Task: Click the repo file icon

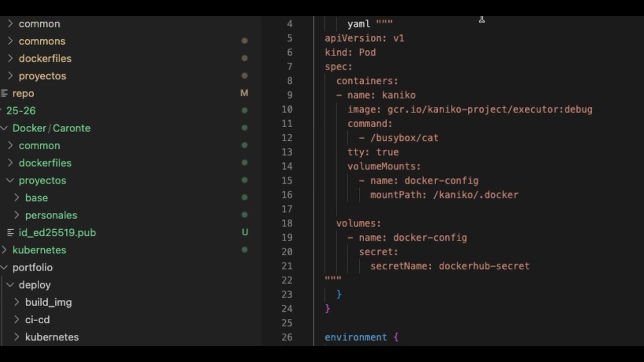Action: pyautogui.click(x=4, y=94)
